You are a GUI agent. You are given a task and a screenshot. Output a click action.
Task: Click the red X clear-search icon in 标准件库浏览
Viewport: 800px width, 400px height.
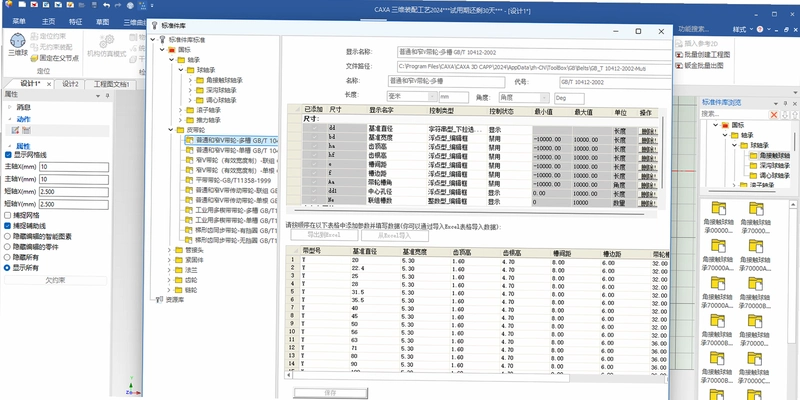[774, 115]
